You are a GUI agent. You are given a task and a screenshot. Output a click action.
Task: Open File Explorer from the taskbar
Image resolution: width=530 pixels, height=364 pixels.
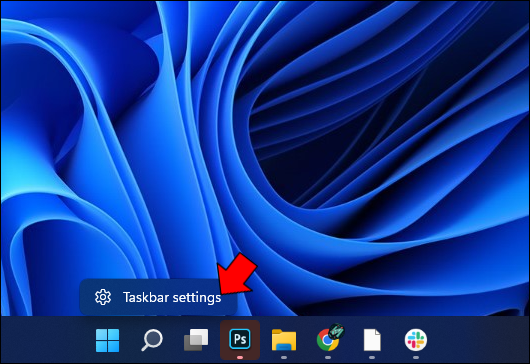[x=284, y=340]
